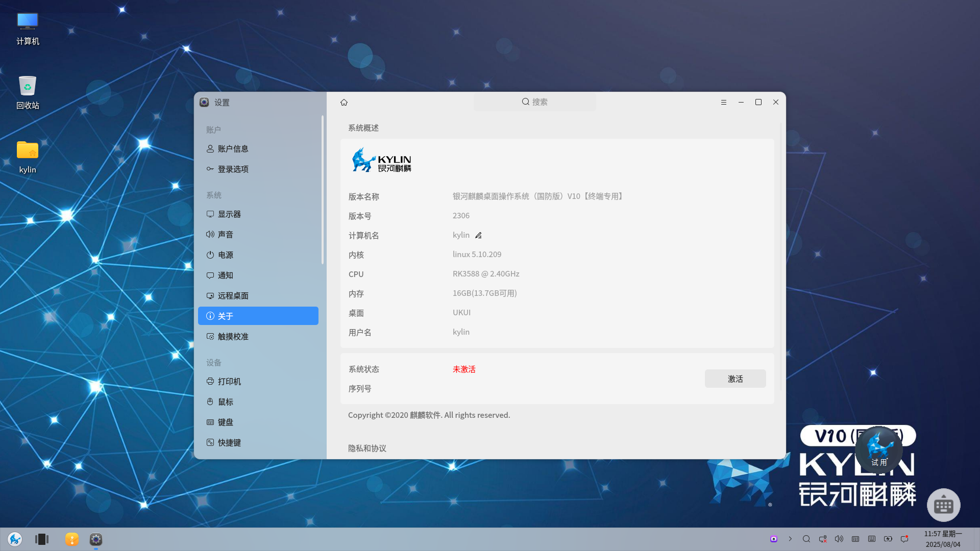This screenshot has width=980, height=551.
Task: Open 通知 settings
Action: click(x=258, y=275)
